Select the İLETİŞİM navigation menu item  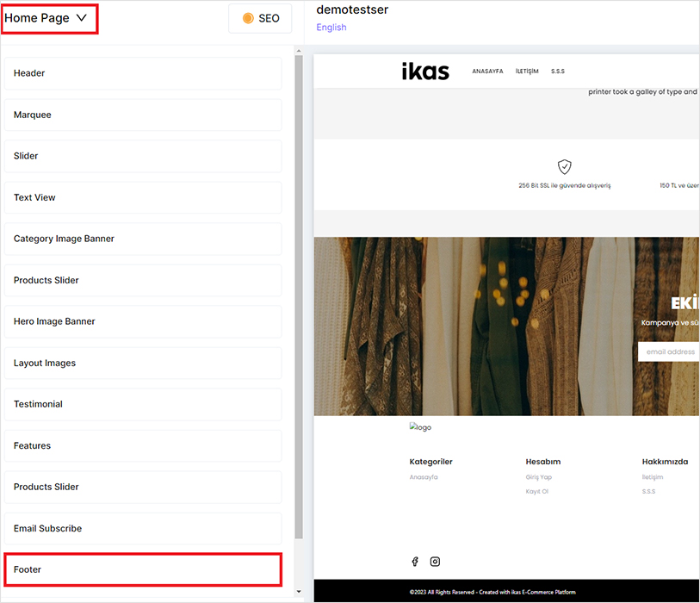[526, 71]
